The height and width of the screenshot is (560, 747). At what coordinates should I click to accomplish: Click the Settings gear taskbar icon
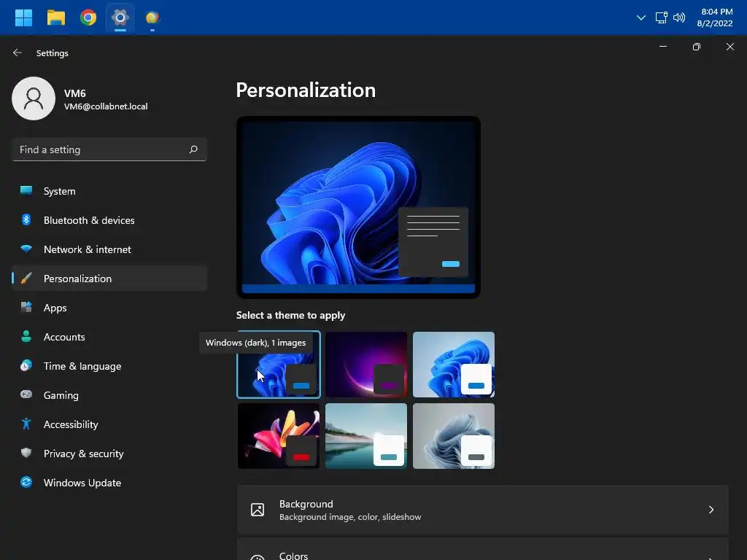[x=120, y=17]
